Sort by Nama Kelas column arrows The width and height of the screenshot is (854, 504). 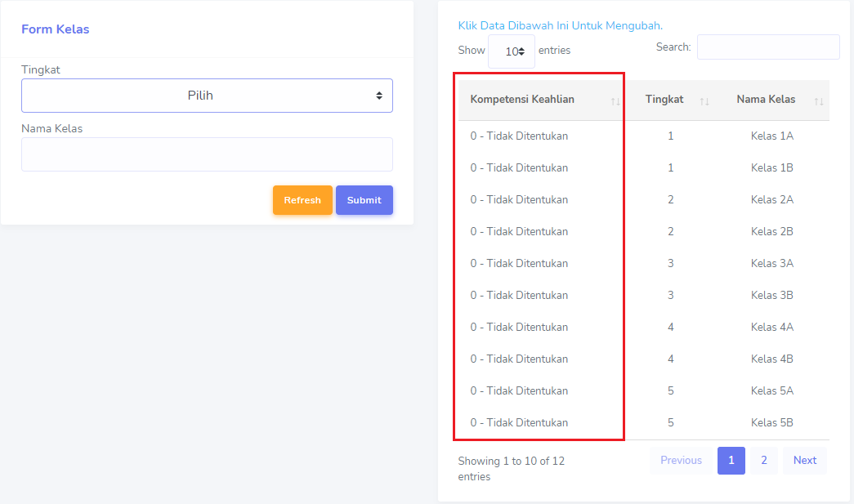[818, 100]
